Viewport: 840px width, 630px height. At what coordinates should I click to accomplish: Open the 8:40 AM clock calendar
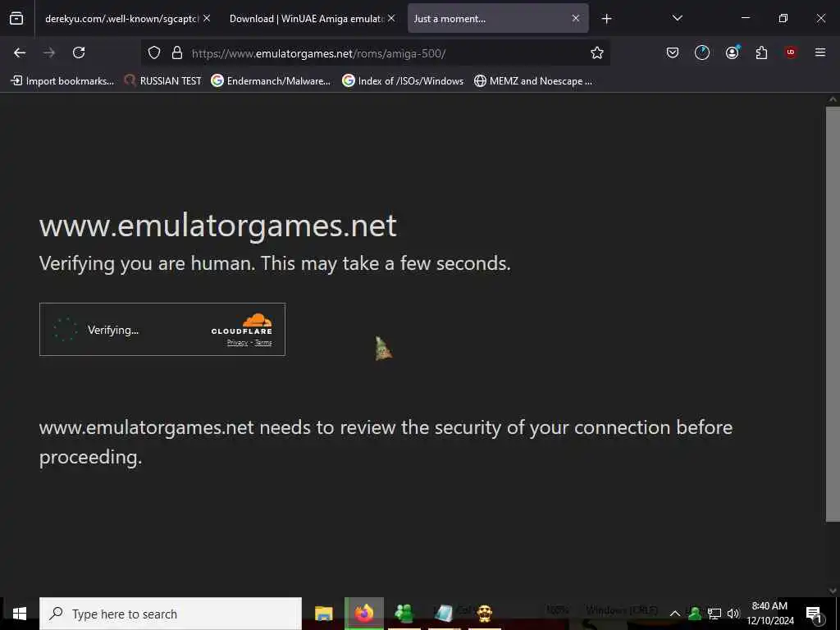pos(769,614)
